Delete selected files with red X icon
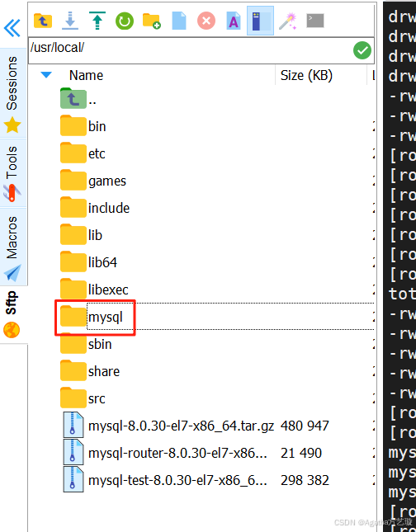The height and width of the screenshot is (532, 416). tap(206, 21)
